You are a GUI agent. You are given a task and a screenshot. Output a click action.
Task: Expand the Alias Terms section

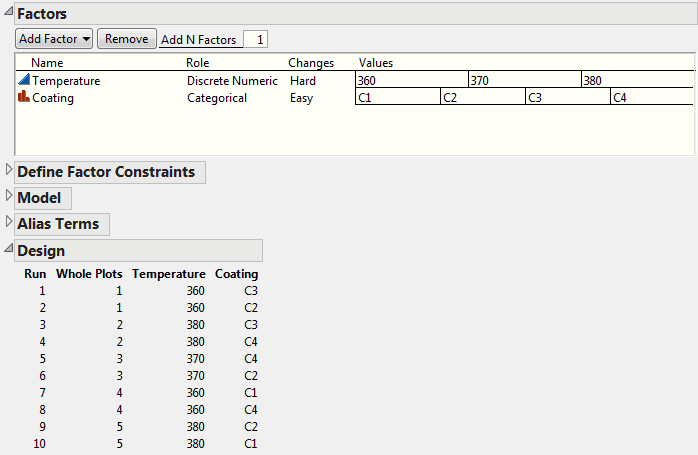coord(8,221)
